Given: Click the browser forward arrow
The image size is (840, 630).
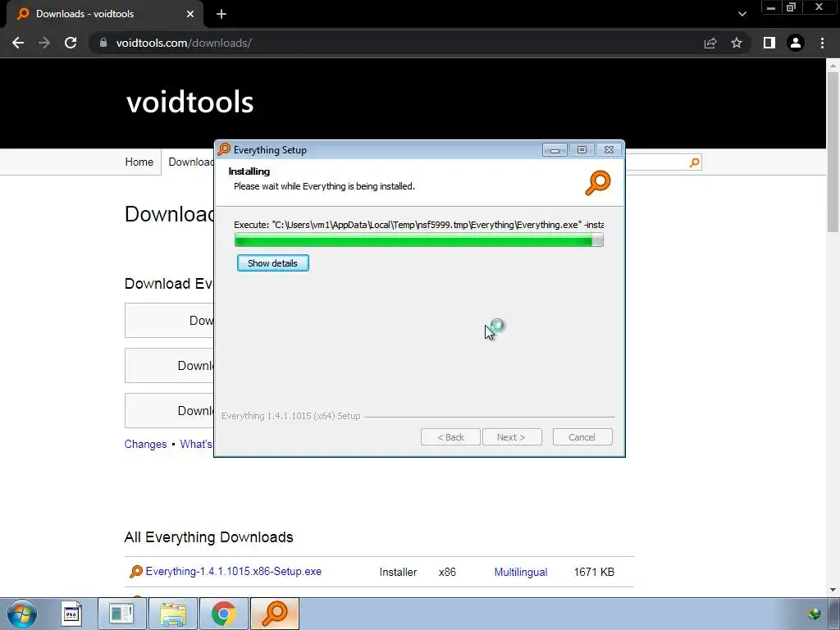Looking at the screenshot, I should [x=44, y=43].
